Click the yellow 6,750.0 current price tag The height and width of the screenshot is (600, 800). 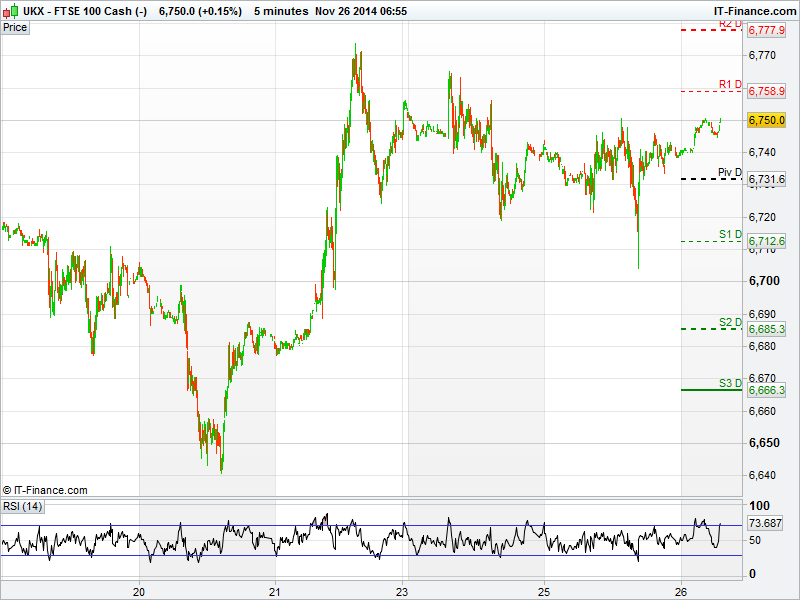pos(766,120)
